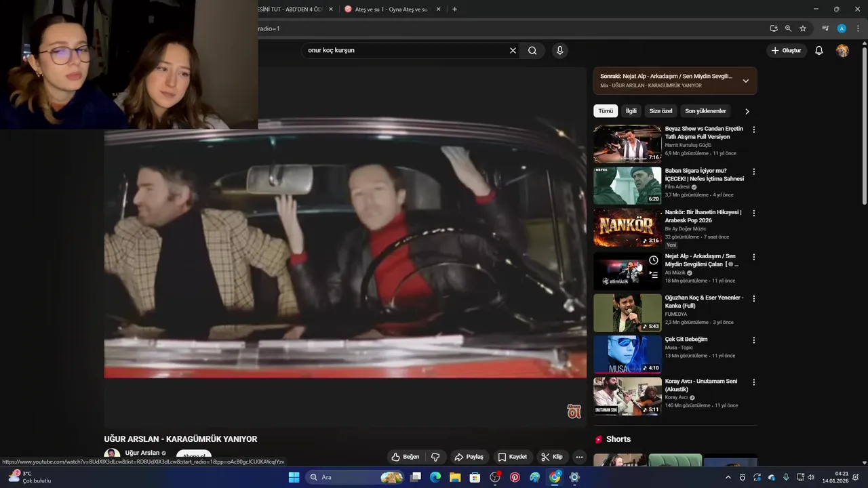Open more actions three-dot under video
Image resolution: width=868 pixels, height=488 pixels.
tap(579, 457)
